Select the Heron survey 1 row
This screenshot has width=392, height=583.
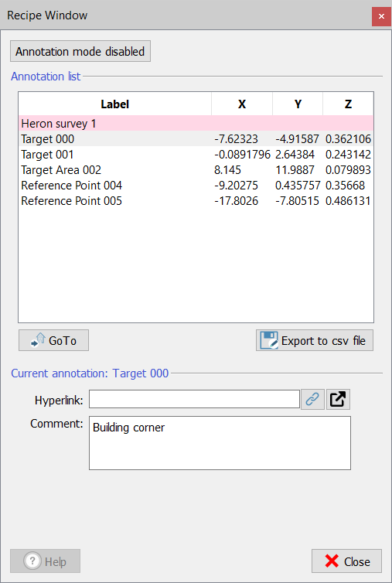[x=196, y=123]
